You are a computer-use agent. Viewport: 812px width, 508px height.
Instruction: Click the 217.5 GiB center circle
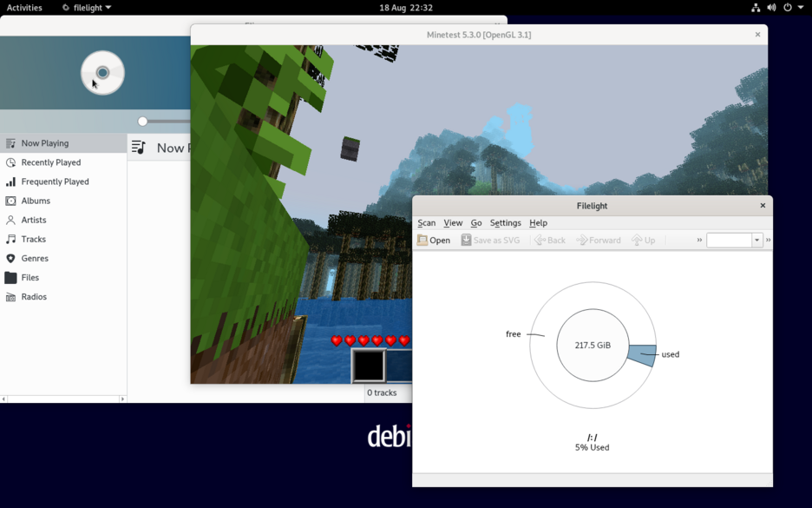593,346
